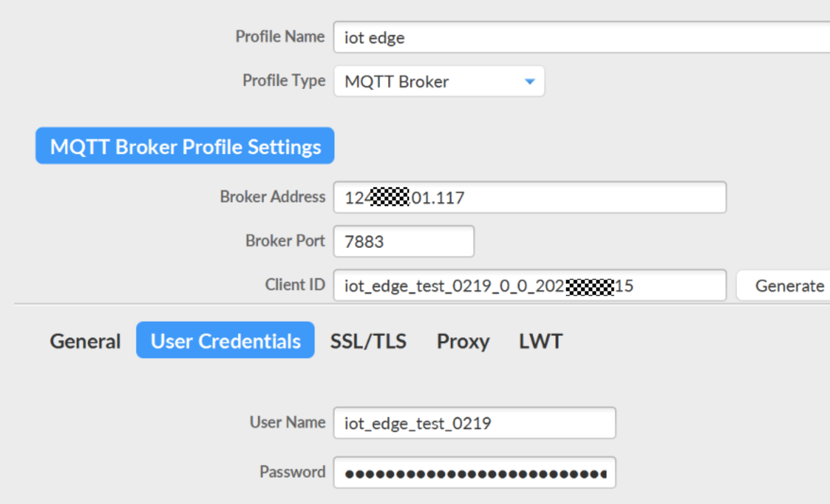
Task: Click the Profile Name text field
Action: coord(579,38)
